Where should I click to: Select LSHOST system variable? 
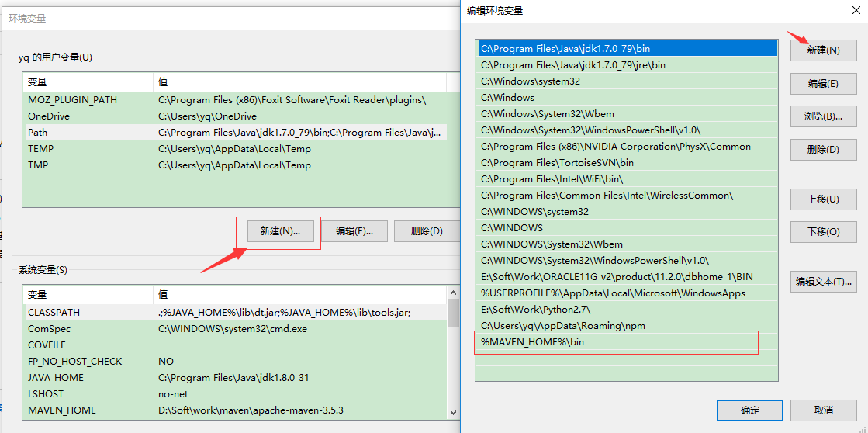235,393
